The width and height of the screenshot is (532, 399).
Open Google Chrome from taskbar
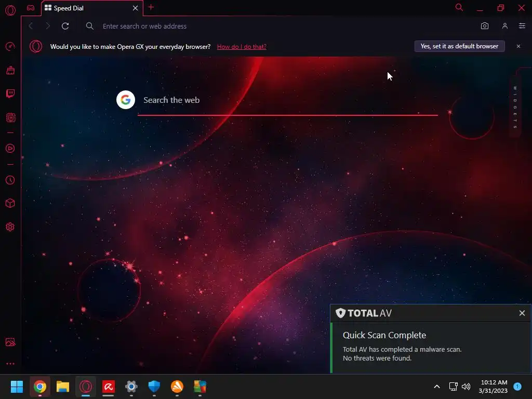click(x=39, y=387)
